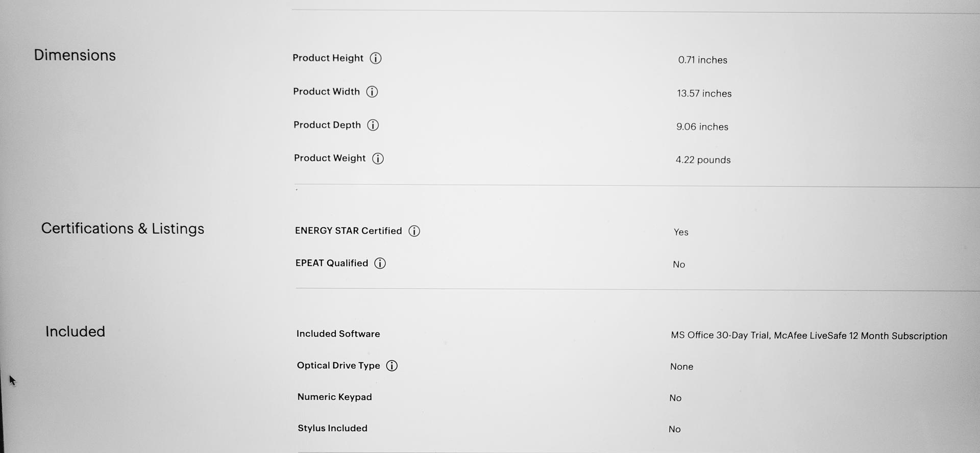
Task: Click the Product Weight label text
Action: (x=330, y=158)
